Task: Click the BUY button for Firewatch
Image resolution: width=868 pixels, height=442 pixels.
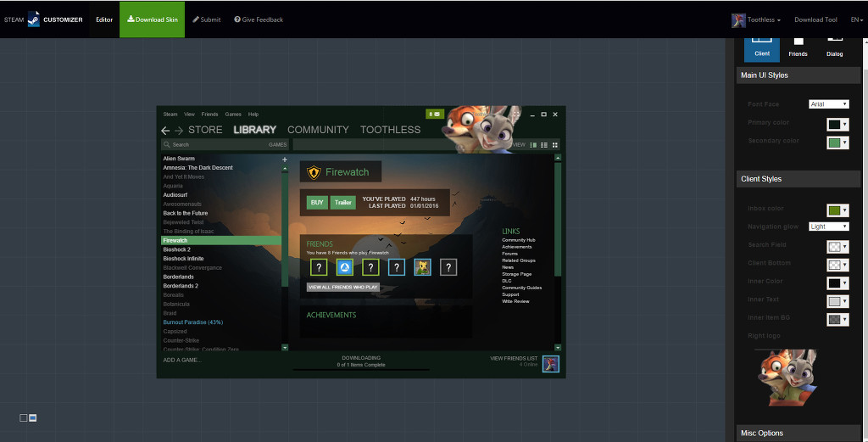Action: tap(317, 202)
